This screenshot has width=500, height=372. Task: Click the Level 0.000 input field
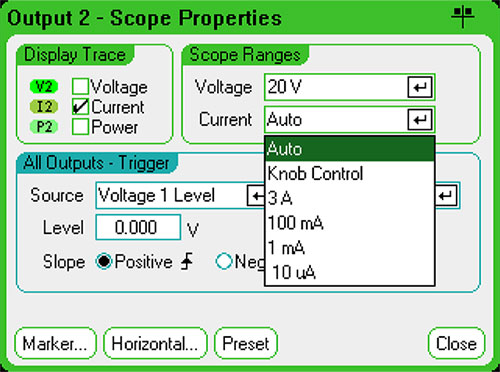coord(138,227)
